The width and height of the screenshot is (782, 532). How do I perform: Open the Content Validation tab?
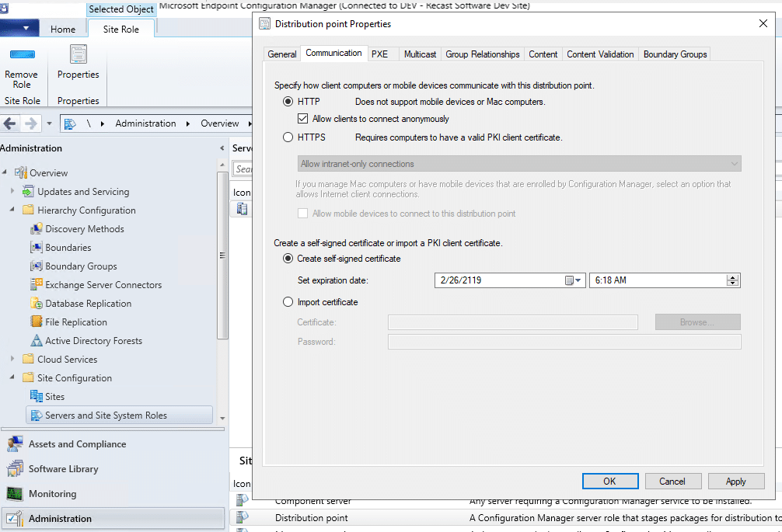coord(600,54)
